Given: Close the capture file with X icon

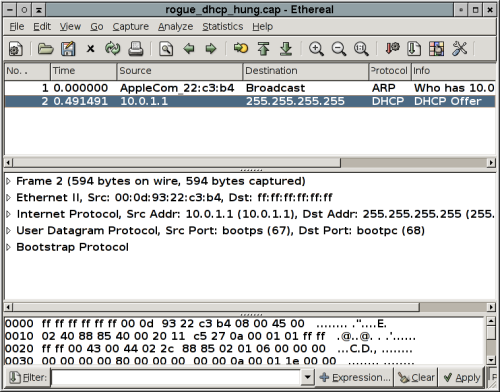Looking at the screenshot, I should 90,49.
